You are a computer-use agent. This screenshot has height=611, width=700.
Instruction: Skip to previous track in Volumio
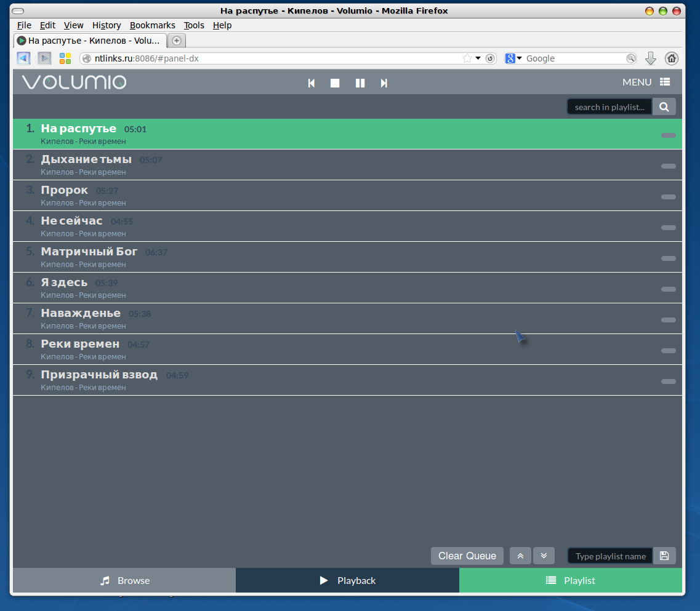click(312, 83)
